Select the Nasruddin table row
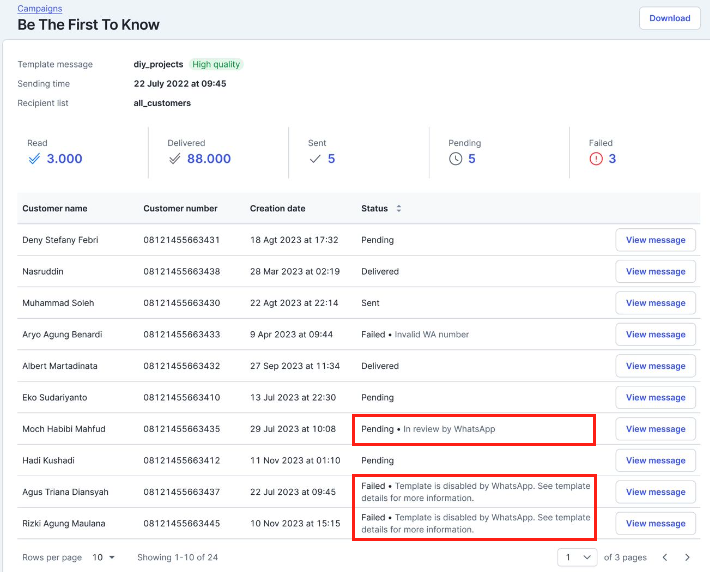The height and width of the screenshot is (572, 710). 300,271
